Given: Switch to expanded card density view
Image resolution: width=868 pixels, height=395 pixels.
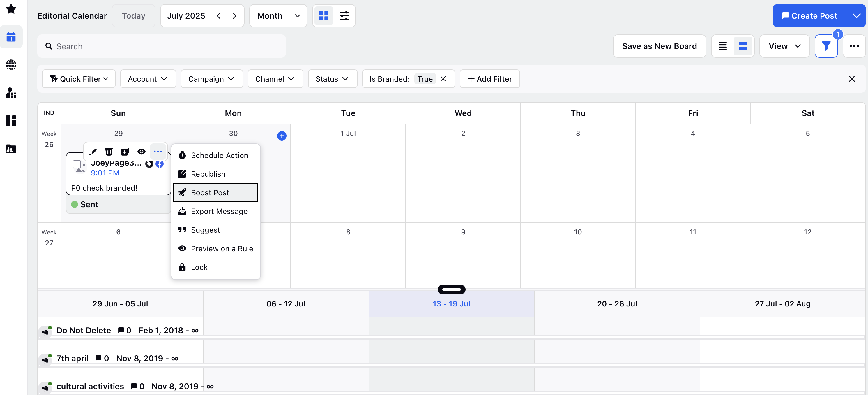Looking at the screenshot, I should (743, 46).
